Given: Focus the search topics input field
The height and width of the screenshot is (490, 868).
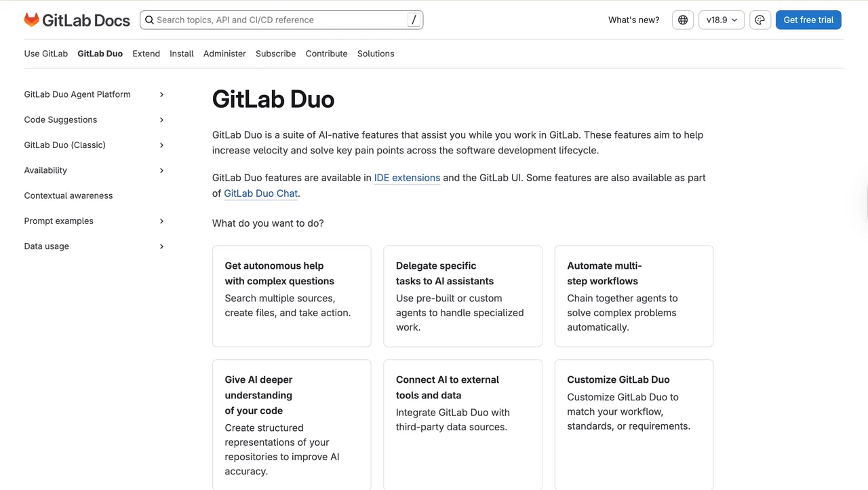Looking at the screenshot, I should (278, 20).
